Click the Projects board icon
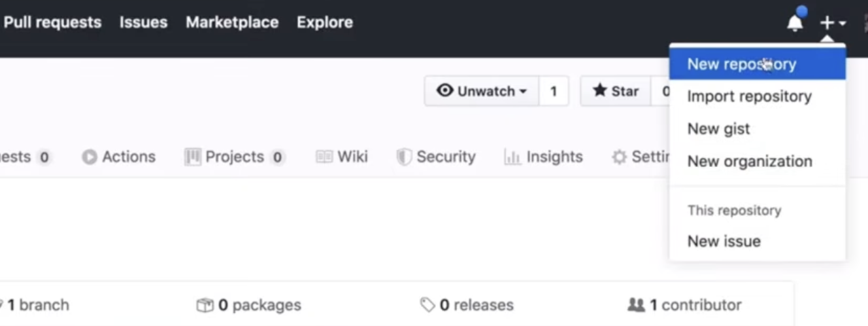The width and height of the screenshot is (868, 326). tap(193, 157)
